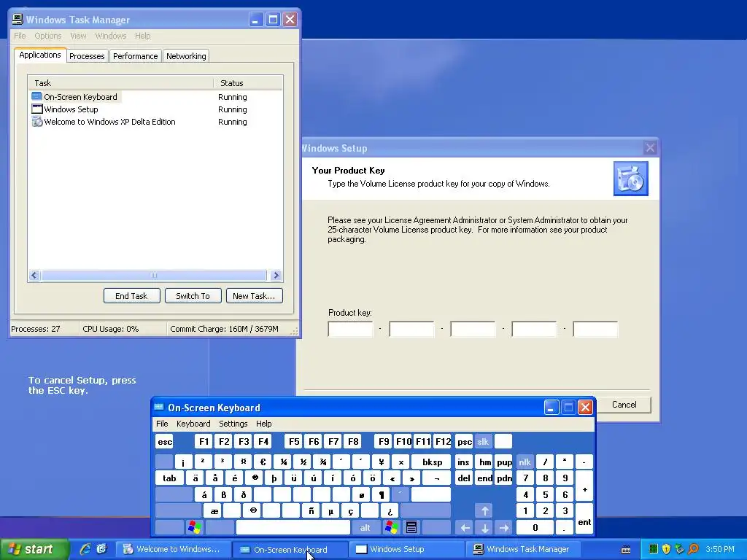Screen dimensions: 747x560
Task: Click the network connection tray icon
Action: 680,549
